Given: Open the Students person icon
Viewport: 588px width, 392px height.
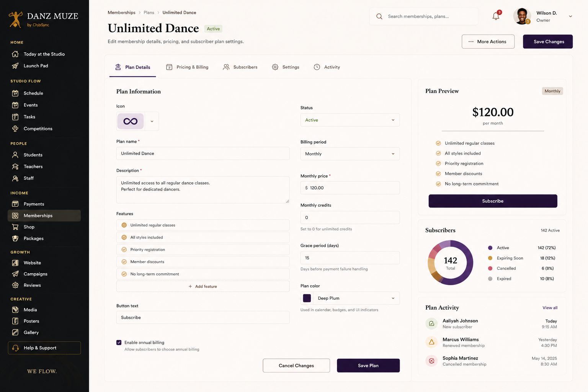Looking at the screenshot, I should (x=15, y=155).
